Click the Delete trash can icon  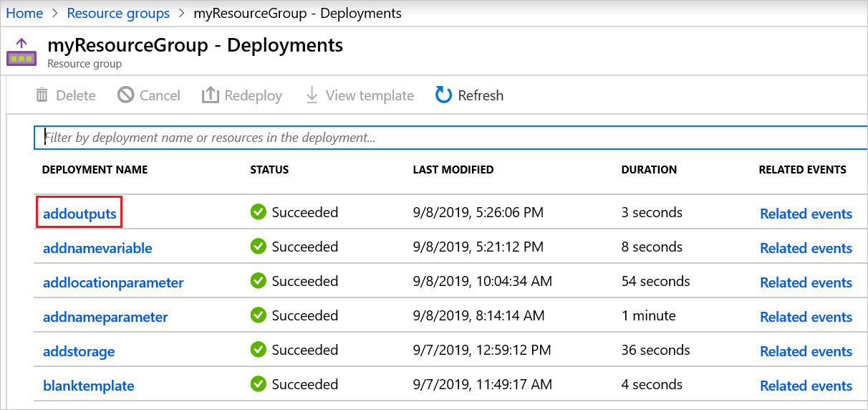(42, 95)
